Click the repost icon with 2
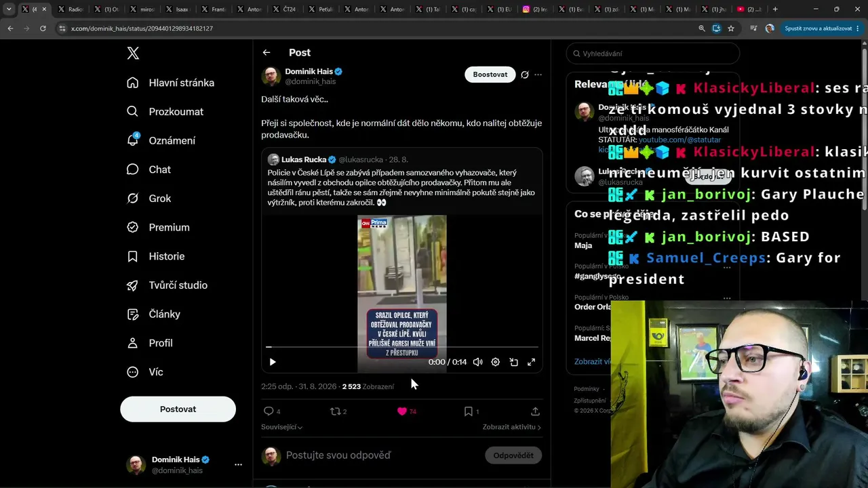Screen dimensions: 868x488 (x=334, y=411)
